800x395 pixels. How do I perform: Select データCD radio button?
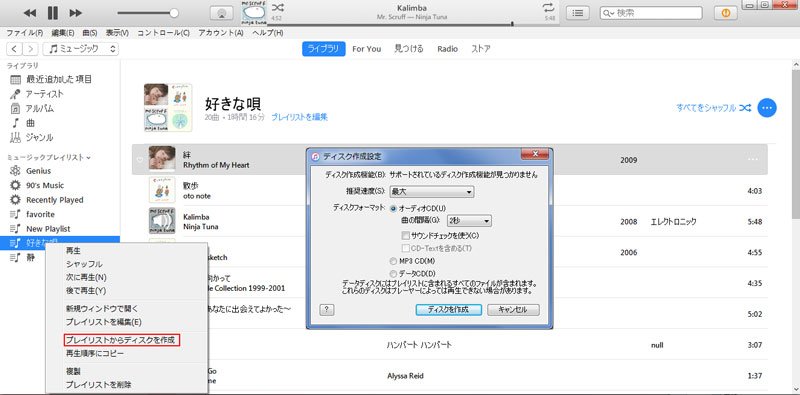tap(393, 274)
